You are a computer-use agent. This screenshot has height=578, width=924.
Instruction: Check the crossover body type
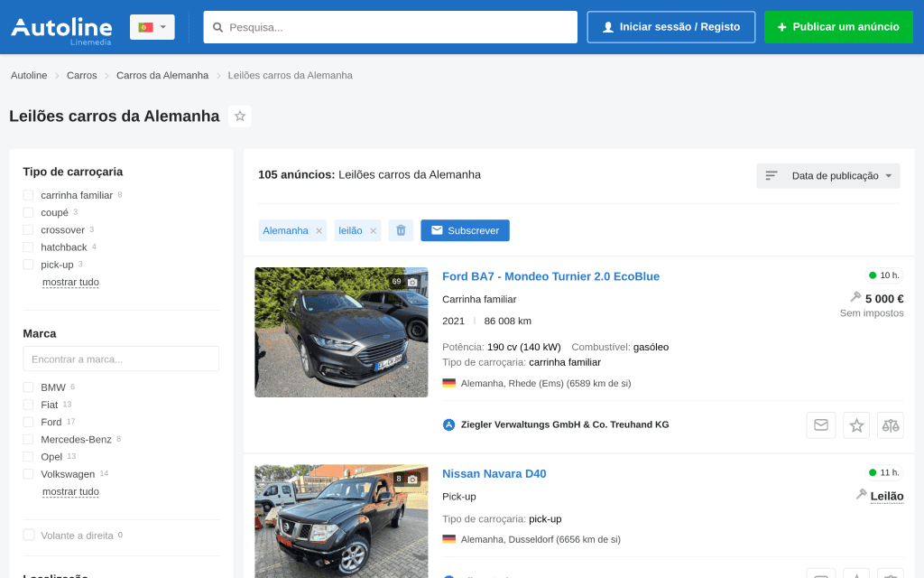pyautogui.click(x=28, y=230)
